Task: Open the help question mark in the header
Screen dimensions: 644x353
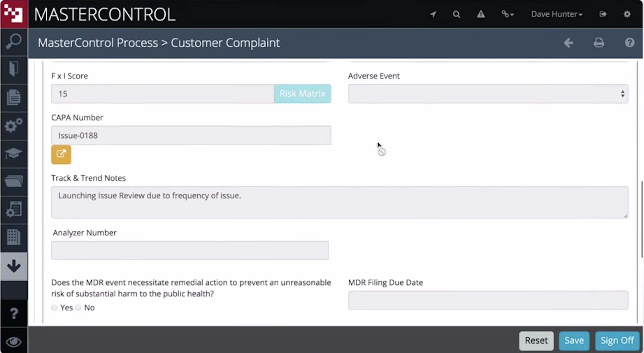Action: (x=630, y=43)
